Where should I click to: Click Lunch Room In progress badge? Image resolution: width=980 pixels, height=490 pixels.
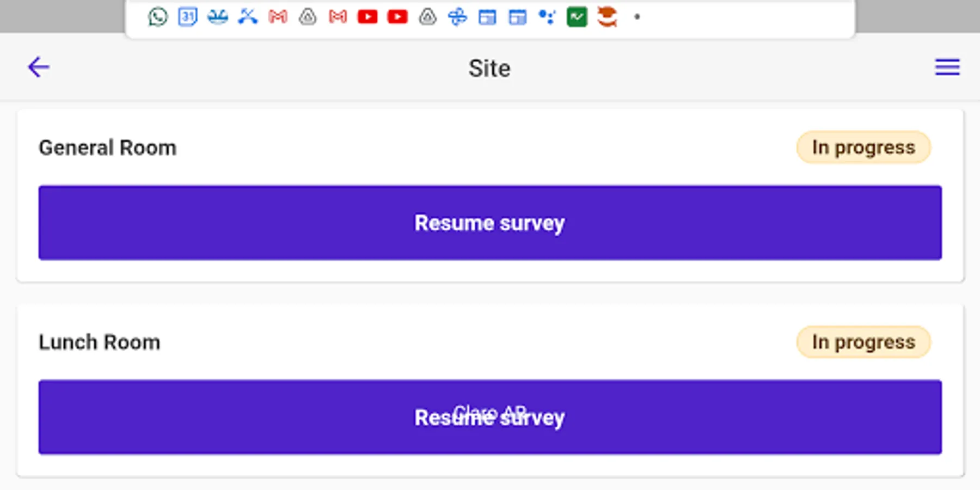point(863,342)
